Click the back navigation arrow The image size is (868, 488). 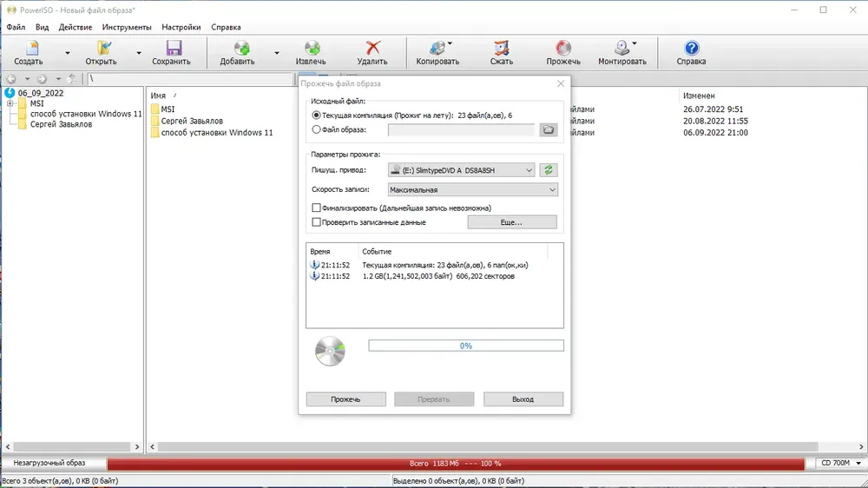pyautogui.click(x=11, y=79)
